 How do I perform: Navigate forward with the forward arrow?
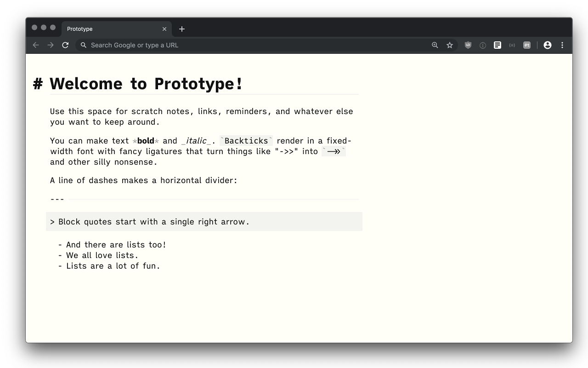coord(51,45)
